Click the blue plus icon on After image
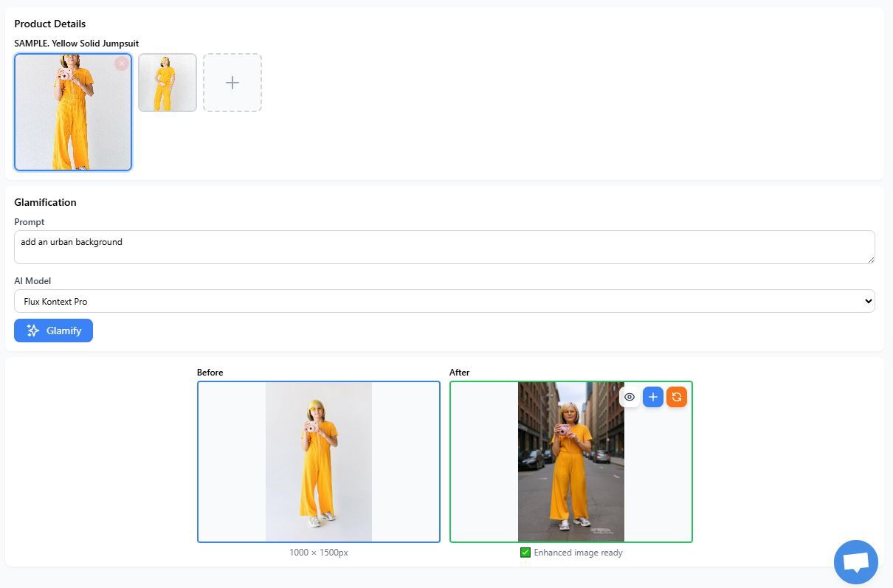Screen dimensions: 893x588 (x=653, y=397)
